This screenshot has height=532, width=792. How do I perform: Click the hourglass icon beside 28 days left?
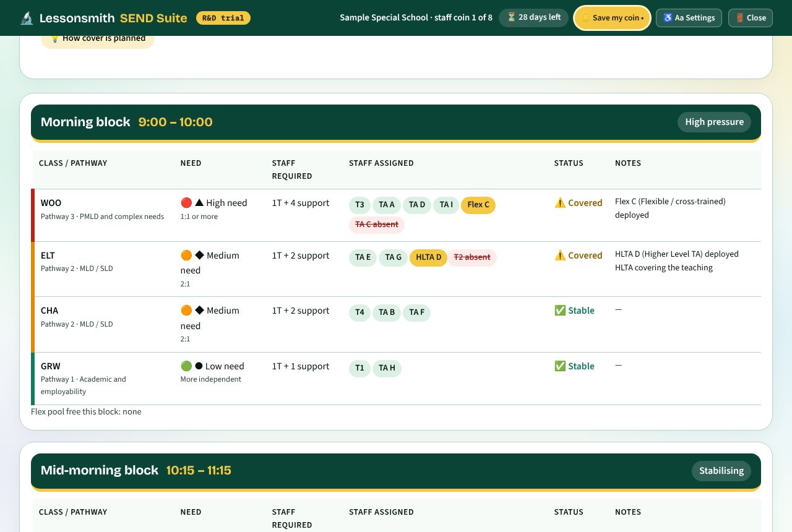click(x=511, y=17)
